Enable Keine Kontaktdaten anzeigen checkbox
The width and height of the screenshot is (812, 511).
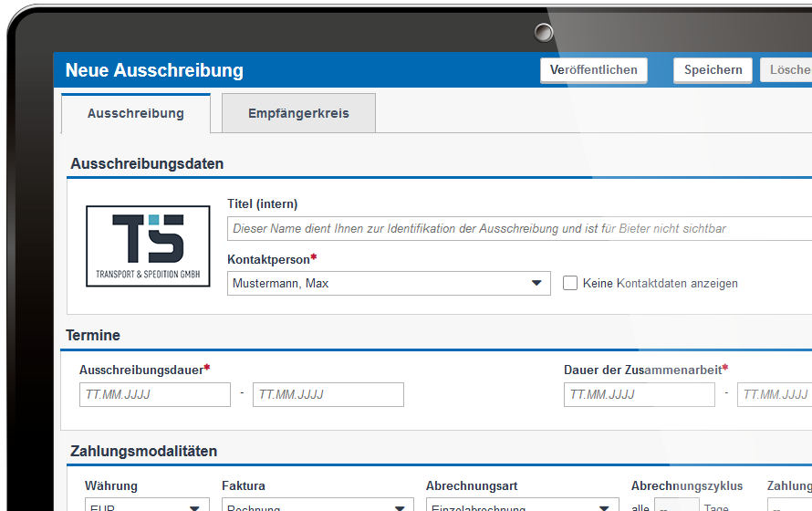(x=570, y=284)
